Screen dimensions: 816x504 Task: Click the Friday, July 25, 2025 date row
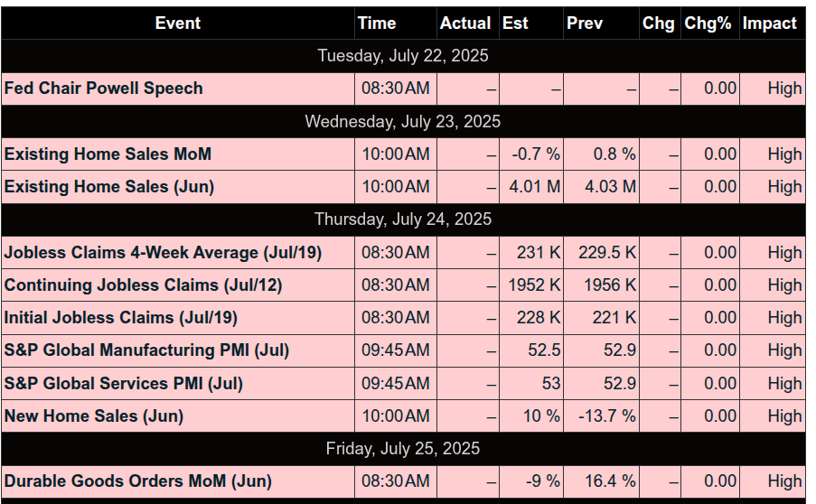pyautogui.click(x=403, y=449)
